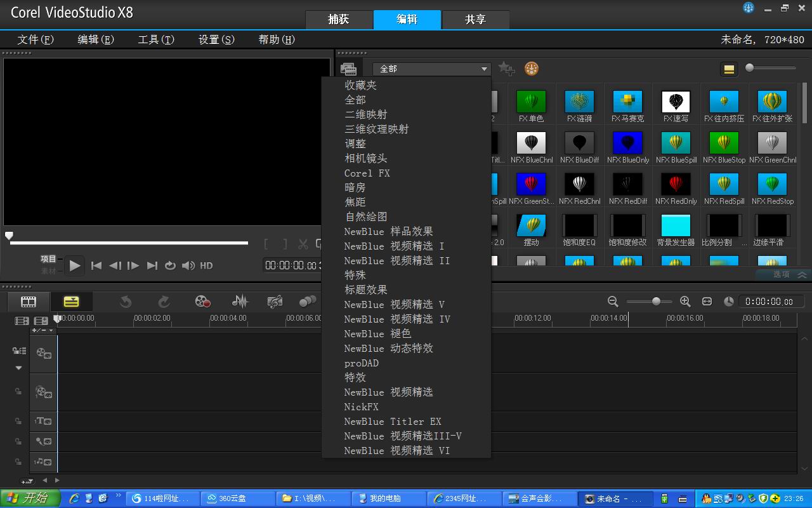Open the 工具(T) menu
The width and height of the screenshot is (812, 508).
coord(156,39)
